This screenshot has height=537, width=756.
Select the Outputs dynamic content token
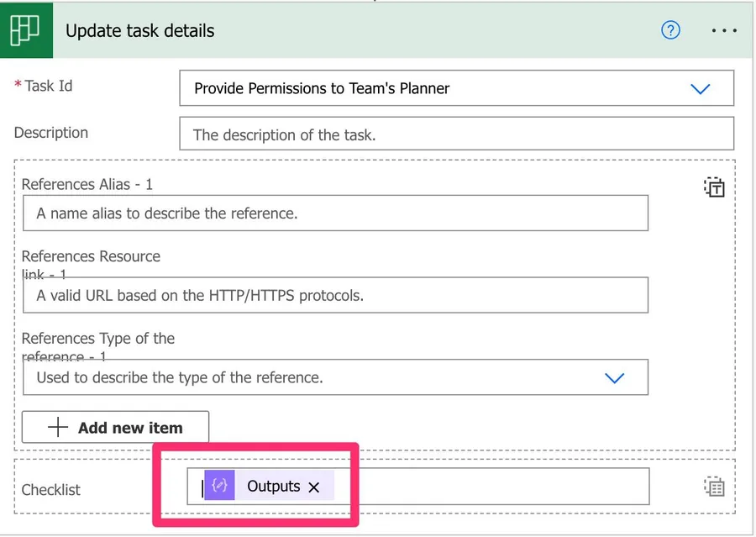pyautogui.click(x=273, y=486)
